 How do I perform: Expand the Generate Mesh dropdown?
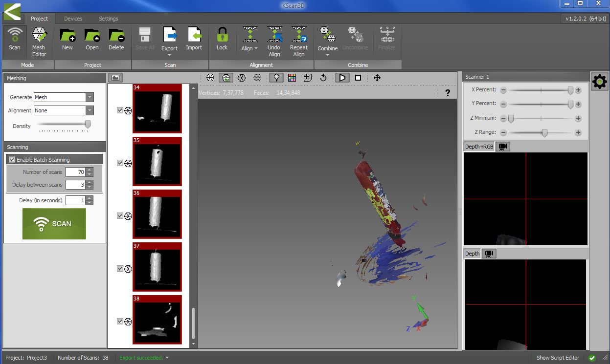89,97
